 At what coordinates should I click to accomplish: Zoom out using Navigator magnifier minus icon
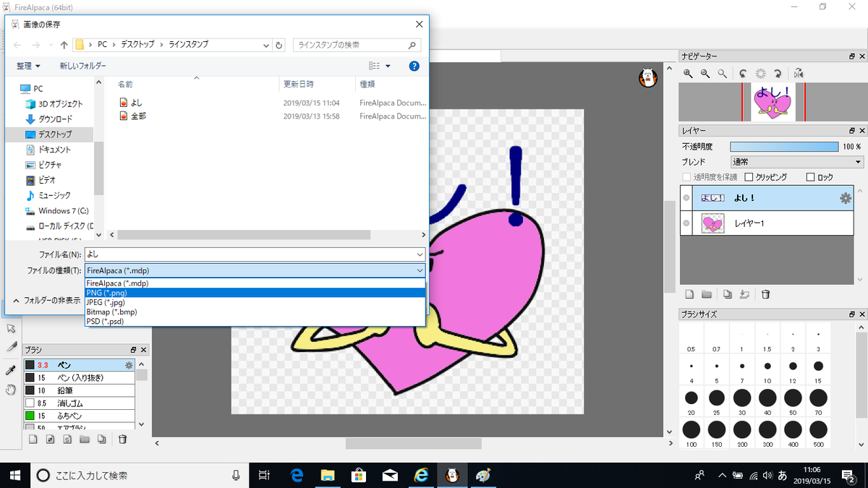click(705, 74)
